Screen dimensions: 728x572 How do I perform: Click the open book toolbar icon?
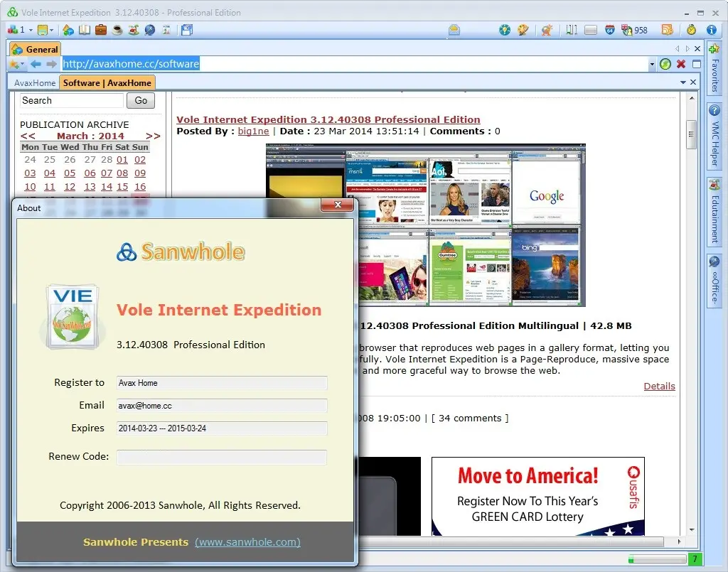(85, 30)
